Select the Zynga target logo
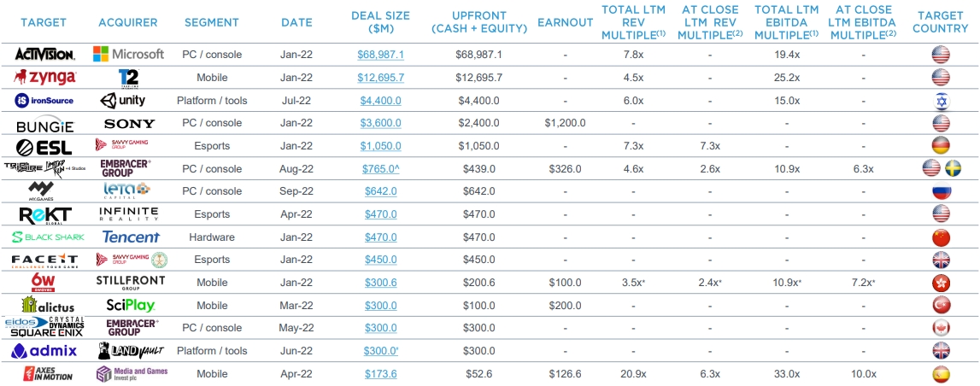The width and height of the screenshot is (980, 386). (x=44, y=77)
